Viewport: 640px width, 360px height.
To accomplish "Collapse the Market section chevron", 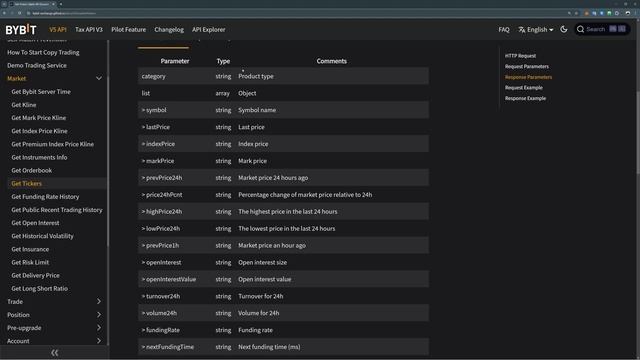I will point(99,78).
